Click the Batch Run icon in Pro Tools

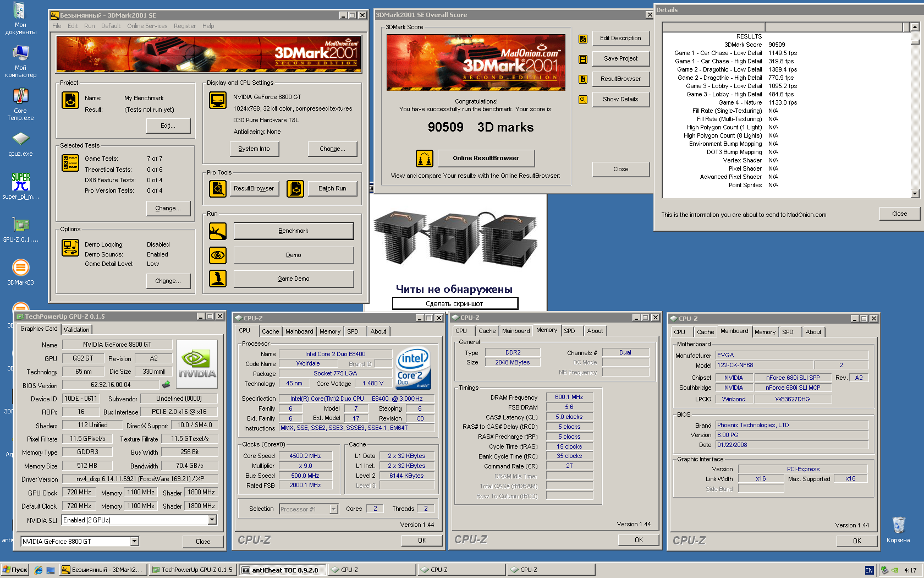click(295, 189)
